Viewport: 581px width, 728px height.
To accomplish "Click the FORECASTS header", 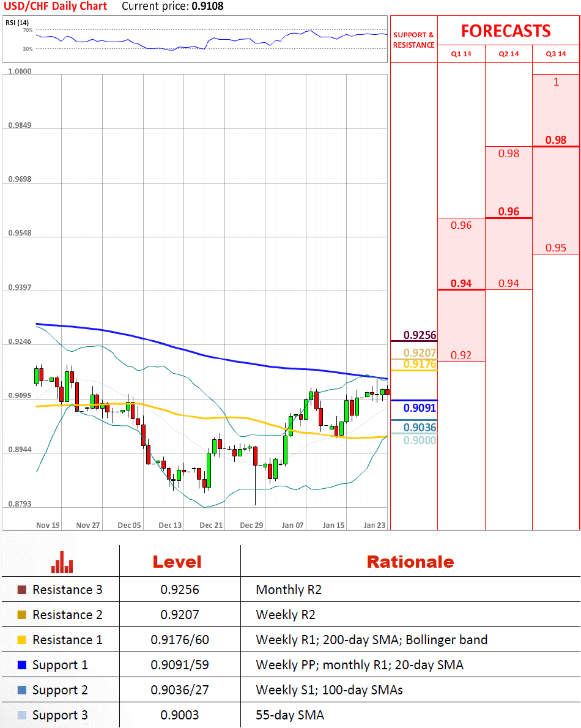I will [506, 31].
